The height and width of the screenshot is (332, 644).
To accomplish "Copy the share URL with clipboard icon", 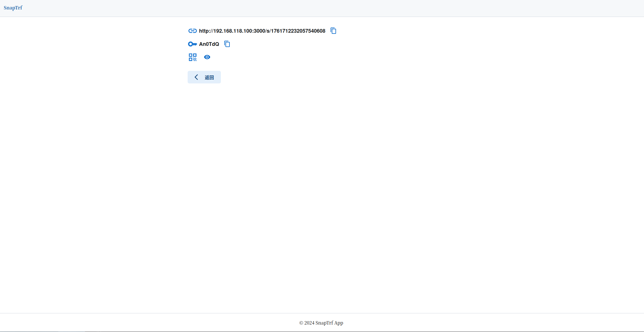I will coord(333,31).
